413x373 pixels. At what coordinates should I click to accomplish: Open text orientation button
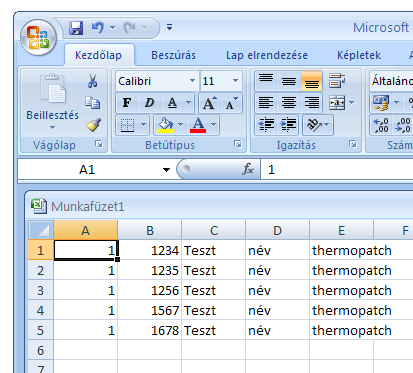pyautogui.click(x=318, y=125)
